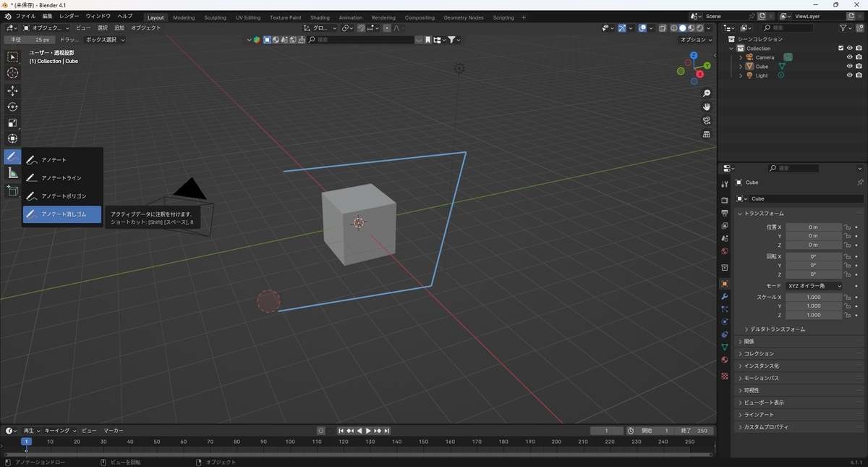The height and width of the screenshot is (467, 868).
Task: Switch to the Sculpting workspace tab
Action: click(x=215, y=17)
